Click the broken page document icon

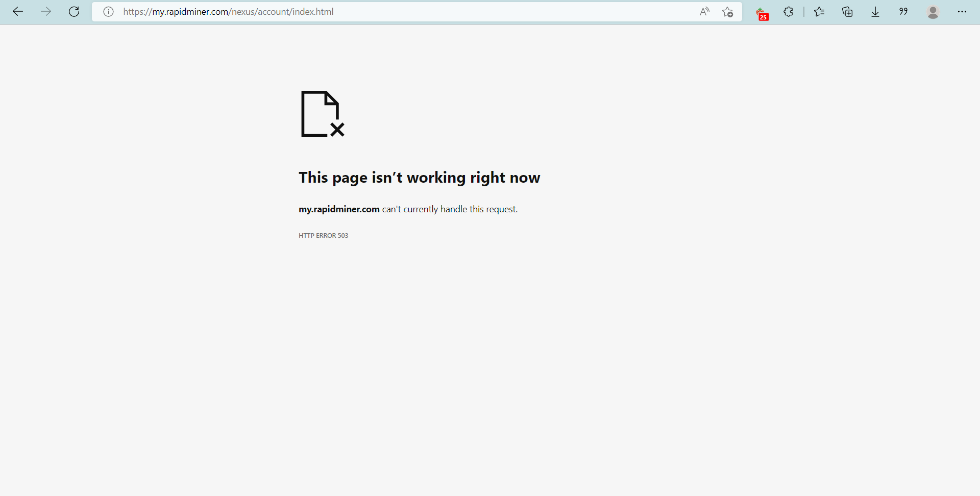point(323,114)
